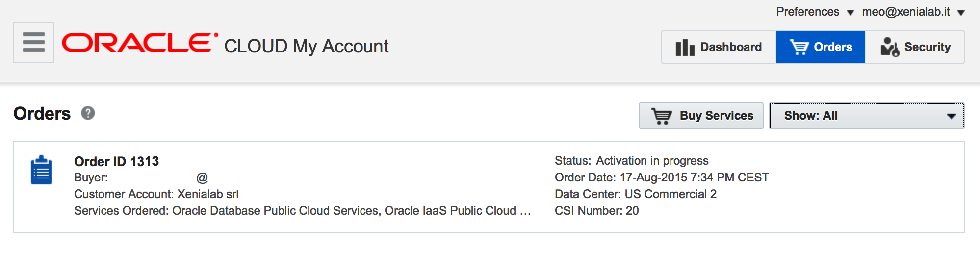The image size is (980, 255).
Task: Click the shopping cart icon in Buy Services
Action: pyautogui.click(x=661, y=116)
